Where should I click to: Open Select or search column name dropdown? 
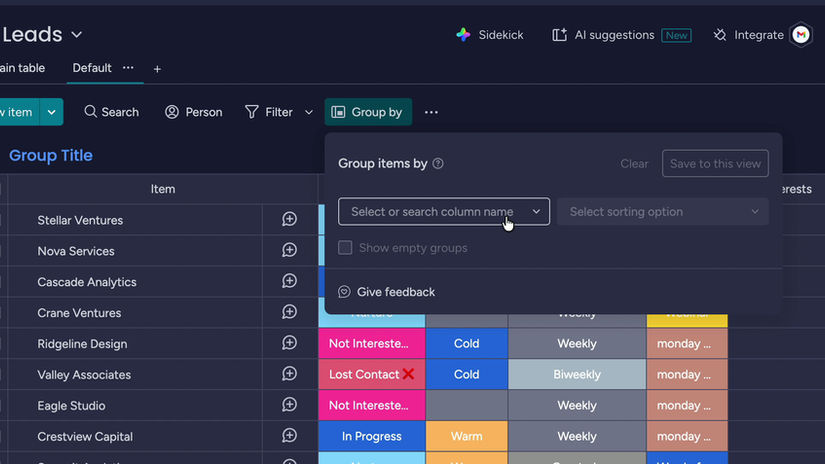click(444, 211)
